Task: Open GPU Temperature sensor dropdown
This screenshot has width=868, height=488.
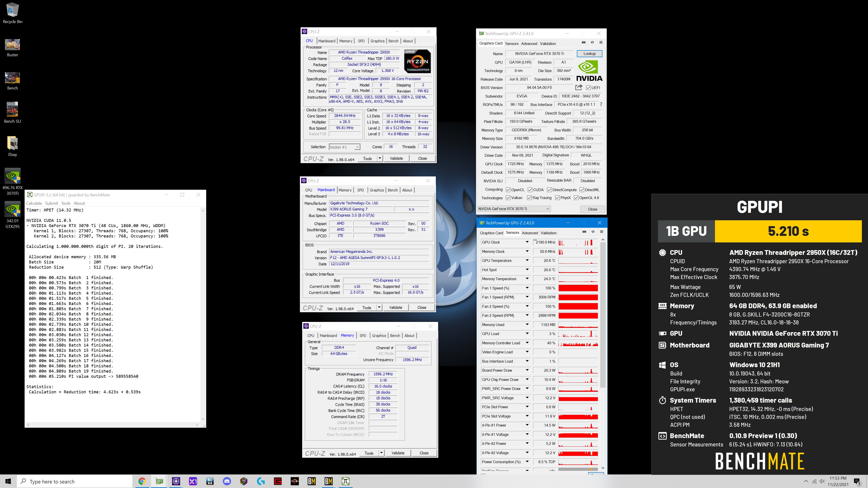Action: (527, 260)
